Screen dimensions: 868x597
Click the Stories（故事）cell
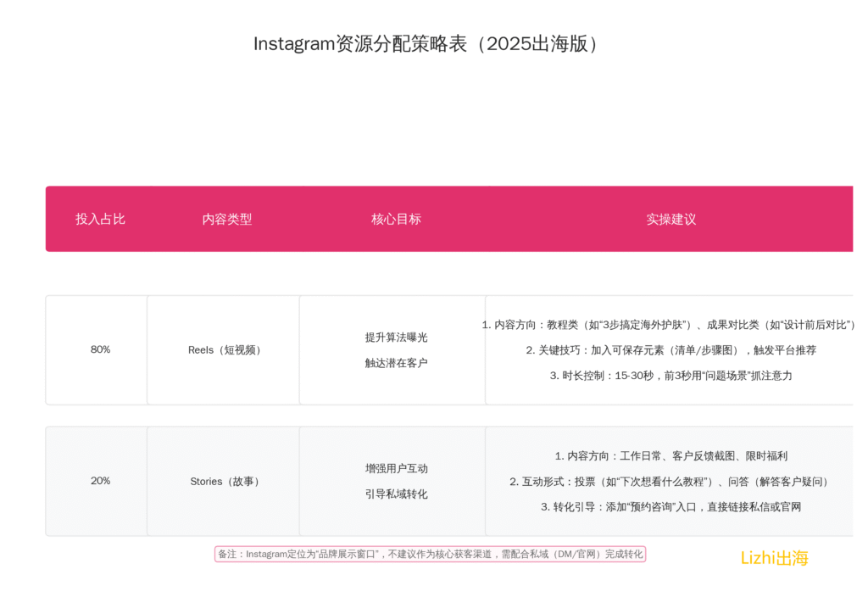(225, 482)
